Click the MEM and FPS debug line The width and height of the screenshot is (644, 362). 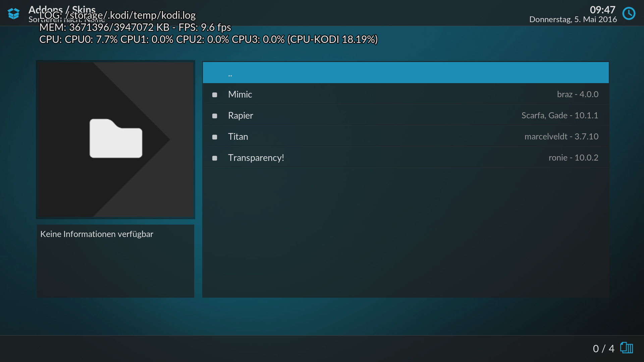click(135, 27)
